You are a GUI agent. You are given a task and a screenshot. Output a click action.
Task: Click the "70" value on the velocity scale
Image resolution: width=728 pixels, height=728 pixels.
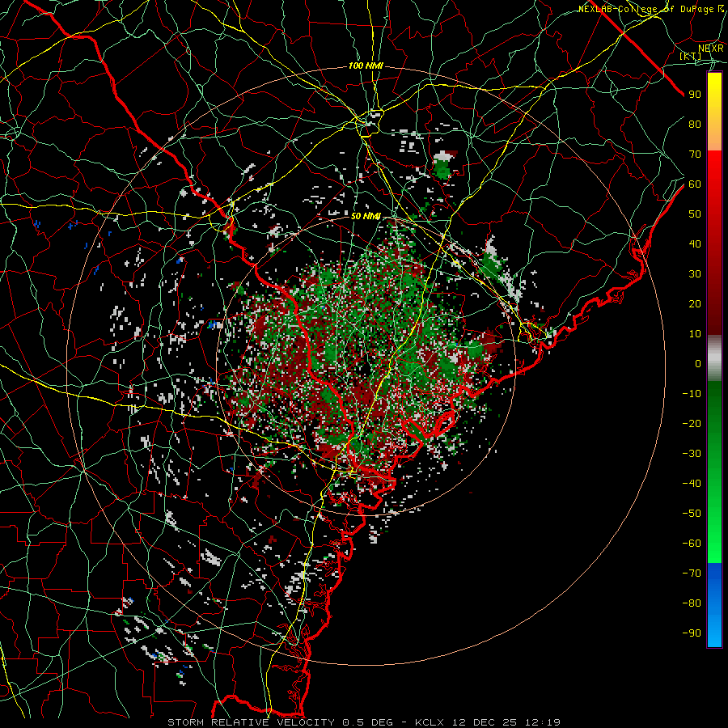[x=695, y=154]
